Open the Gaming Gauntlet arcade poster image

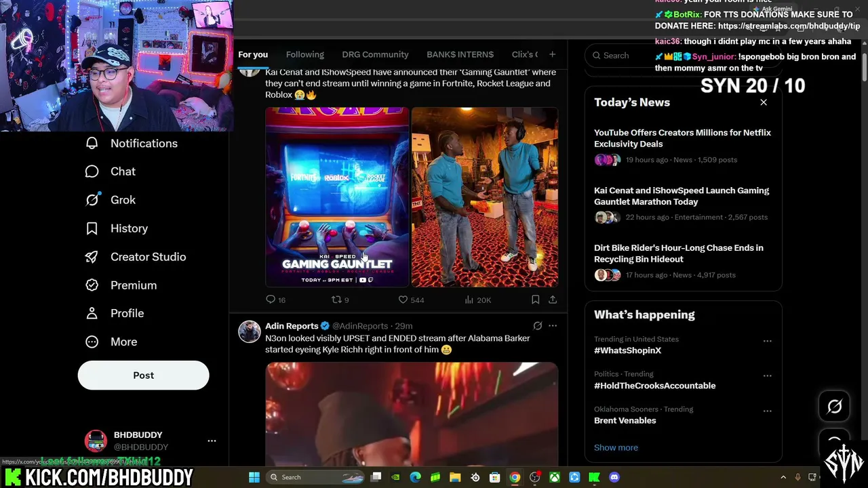[x=337, y=197]
